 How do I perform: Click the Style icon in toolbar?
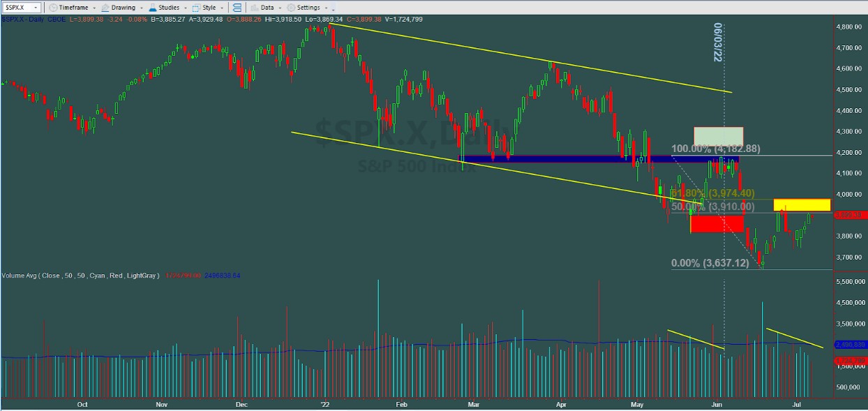click(196, 8)
